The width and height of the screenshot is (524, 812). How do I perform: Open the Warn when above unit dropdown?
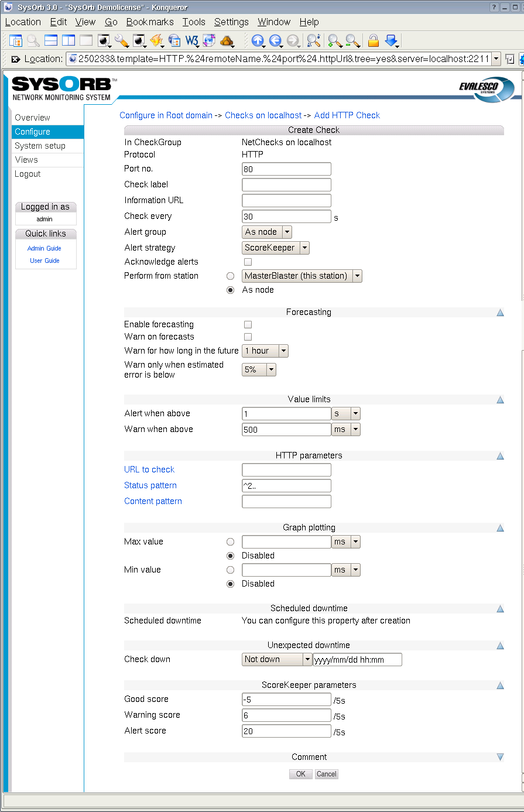coord(346,430)
